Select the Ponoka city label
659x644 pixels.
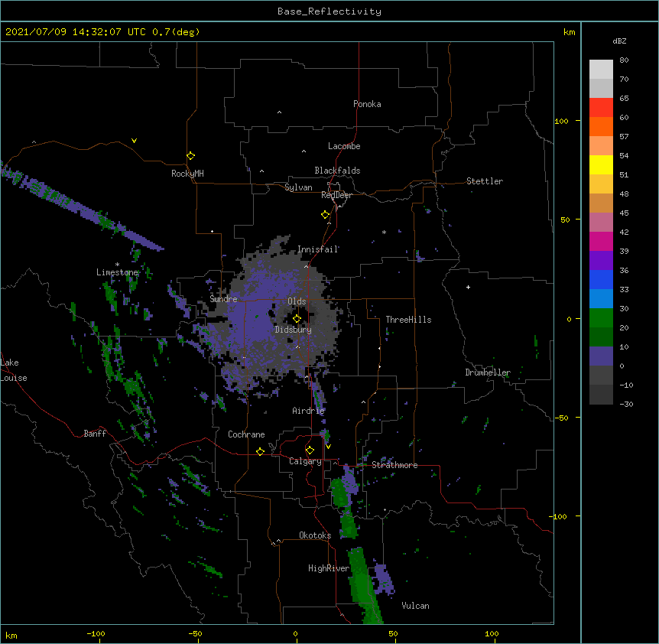367,104
